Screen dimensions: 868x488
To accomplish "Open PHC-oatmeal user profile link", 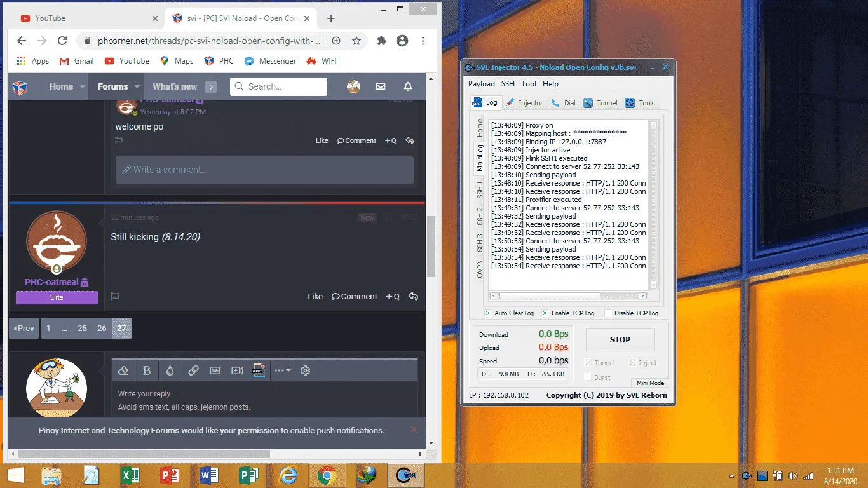I will pyautogui.click(x=51, y=282).
